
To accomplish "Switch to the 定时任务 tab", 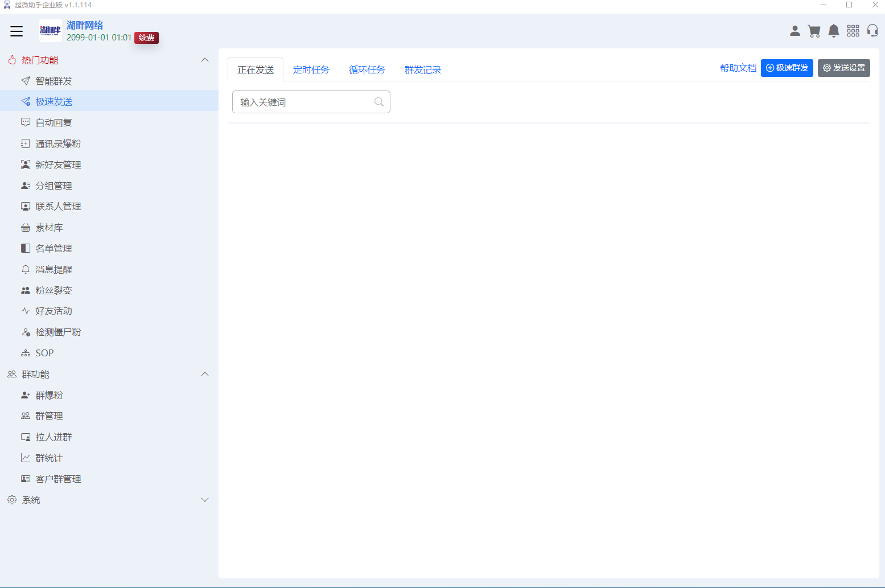I will (x=311, y=69).
